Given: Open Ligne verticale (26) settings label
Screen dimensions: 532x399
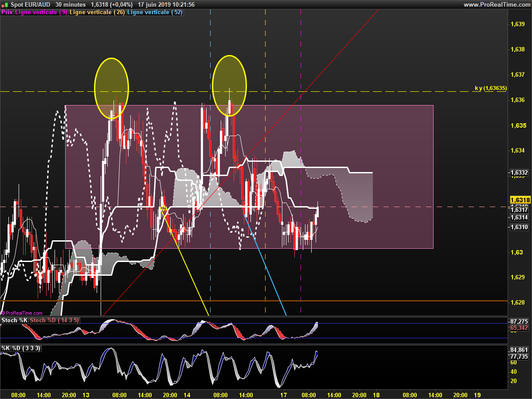Looking at the screenshot, I should click(x=98, y=12).
